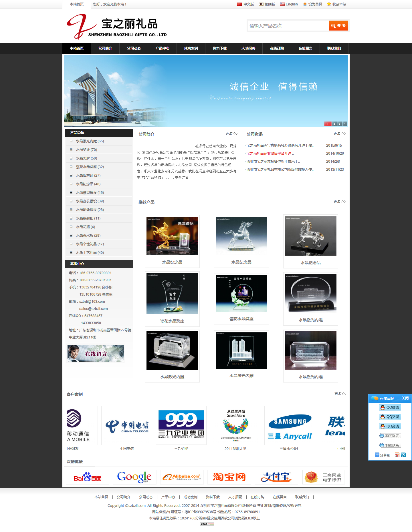Image resolution: width=412 pixels, height=532 pixels.
Task: Click the blue plus 分享到 share icon
Action: pos(377,455)
